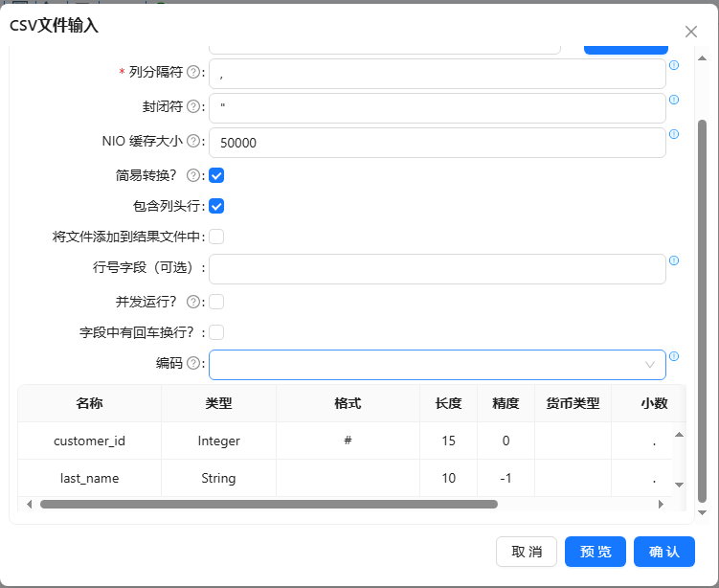Click the 预览 preview button
Screen dimensions: 719x588
coord(595,552)
